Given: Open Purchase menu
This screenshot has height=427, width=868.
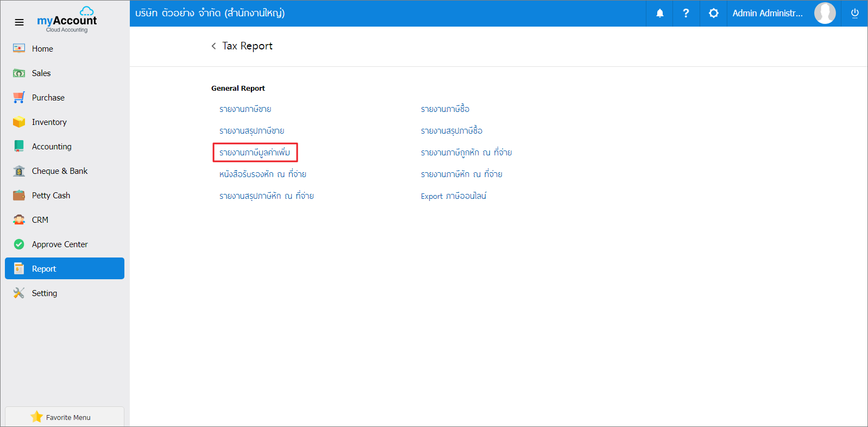Looking at the screenshot, I should 65,97.
